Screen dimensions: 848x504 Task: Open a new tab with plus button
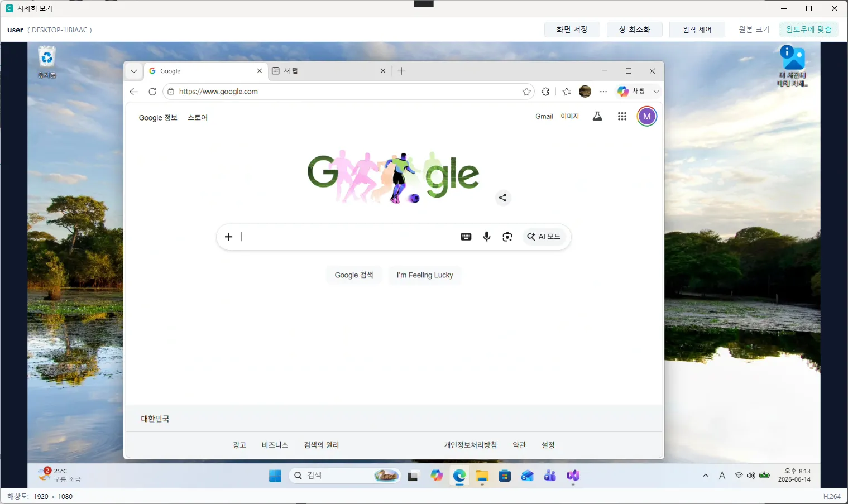pos(401,71)
